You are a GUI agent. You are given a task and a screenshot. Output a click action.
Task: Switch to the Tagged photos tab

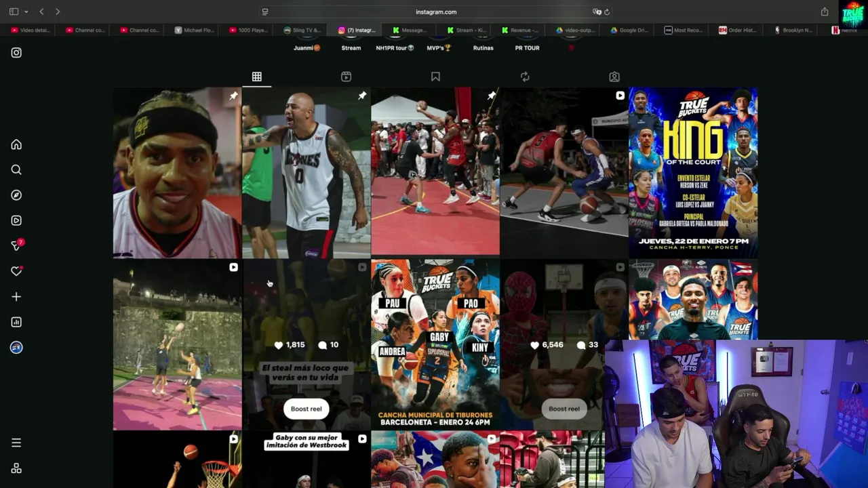614,77
